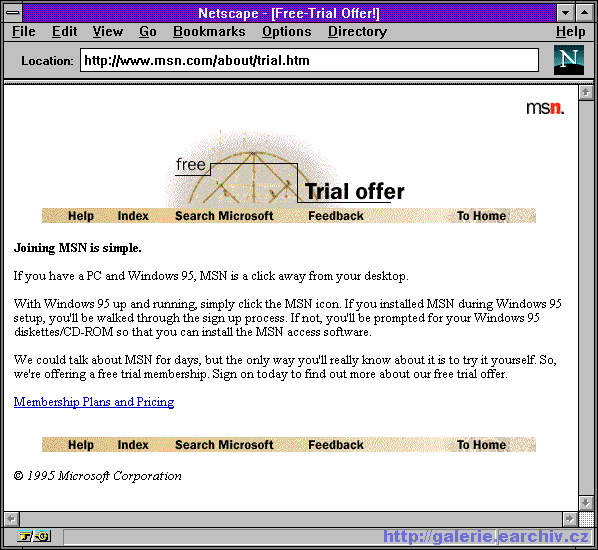Expand the Directory menu
This screenshot has width=598, height=550.
coord(357,31)
